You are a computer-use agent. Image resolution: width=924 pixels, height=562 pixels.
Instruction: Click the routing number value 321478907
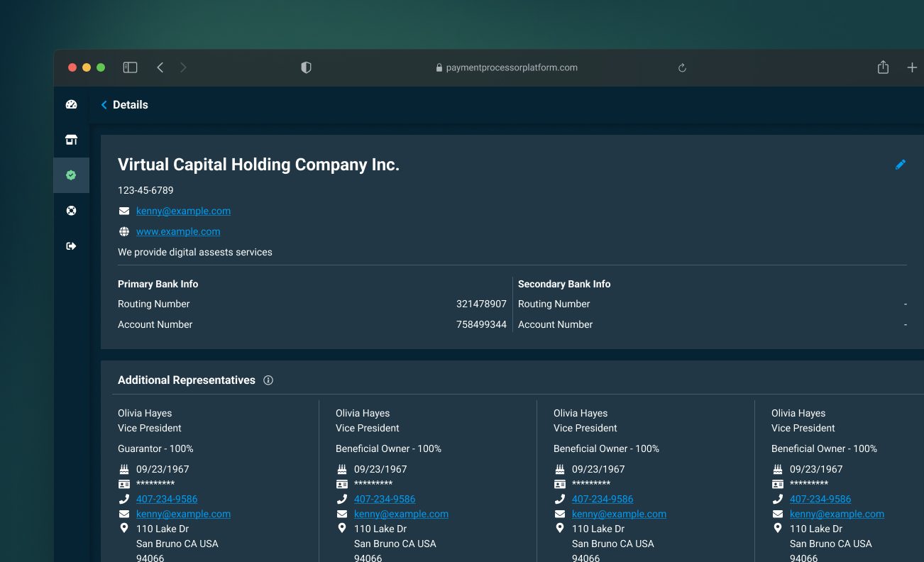[481, 304]
